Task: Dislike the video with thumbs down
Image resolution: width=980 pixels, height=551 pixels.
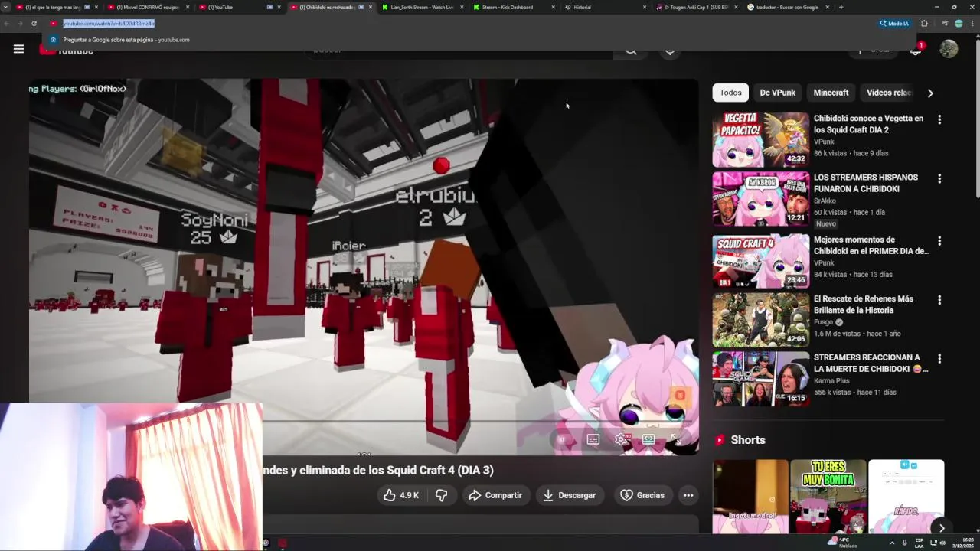Action: pyautogui.click(x=441, y=495)
